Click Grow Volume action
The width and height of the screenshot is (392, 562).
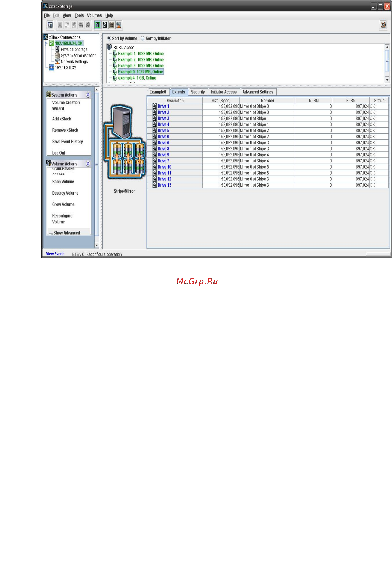[x=63, y=204]
